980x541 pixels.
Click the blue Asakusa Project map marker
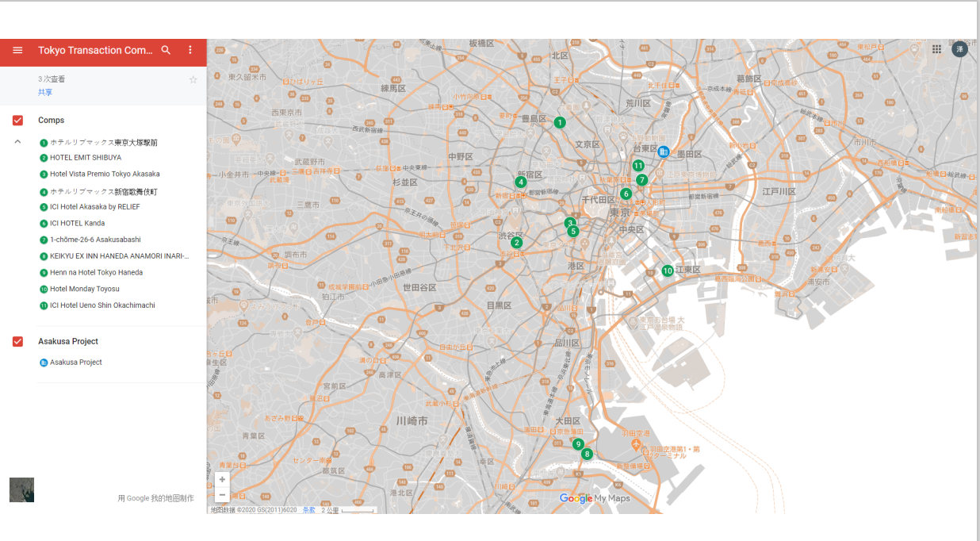click(664, 152)
